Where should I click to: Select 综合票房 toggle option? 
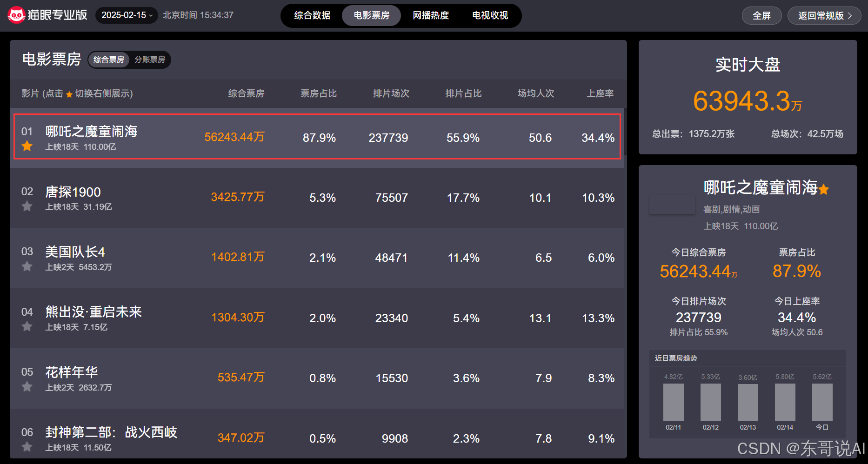tap(109, 60)
